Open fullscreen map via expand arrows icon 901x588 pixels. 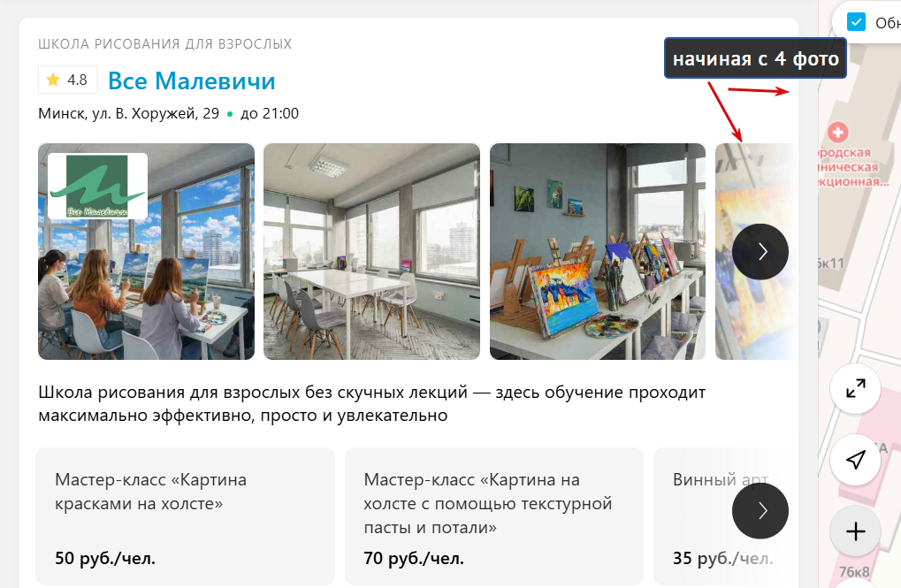tap(856, 388)
